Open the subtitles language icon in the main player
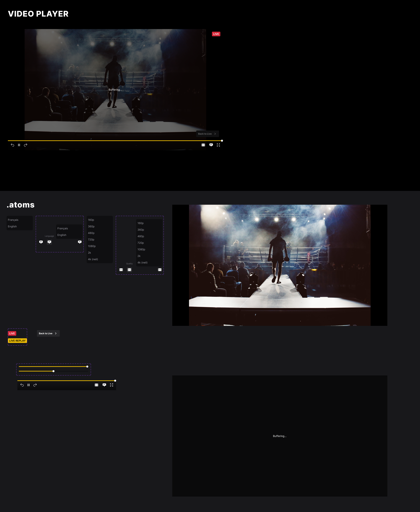 (211, 145)
